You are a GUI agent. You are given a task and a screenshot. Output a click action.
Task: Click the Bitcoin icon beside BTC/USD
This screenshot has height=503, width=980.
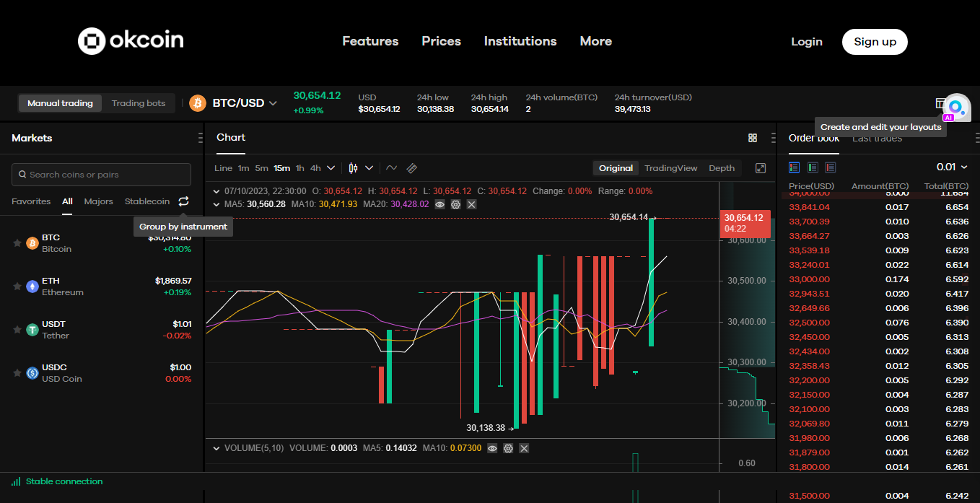[x=198, y=103]
